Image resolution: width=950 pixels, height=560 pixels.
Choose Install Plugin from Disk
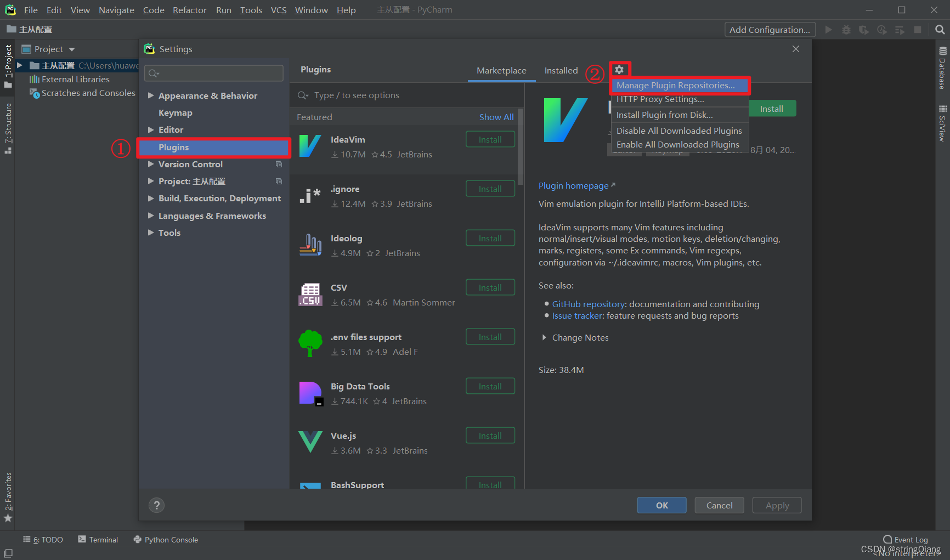(680, 115)
